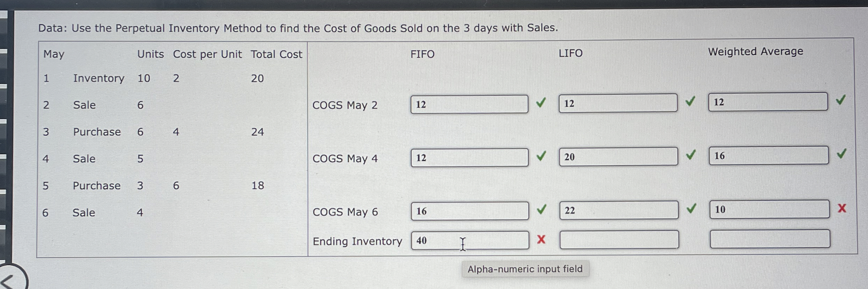
Task: Click the green checkmark beside LIFO COGS May 4
Action: pyautogui.click(x=691, y=156)
